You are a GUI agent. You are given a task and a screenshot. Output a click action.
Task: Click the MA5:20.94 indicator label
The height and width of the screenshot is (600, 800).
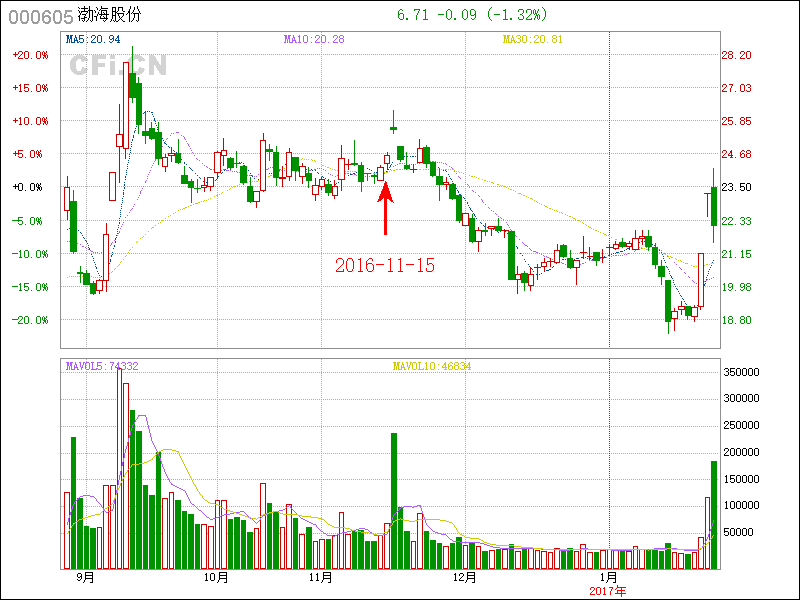tap(93, 39)
